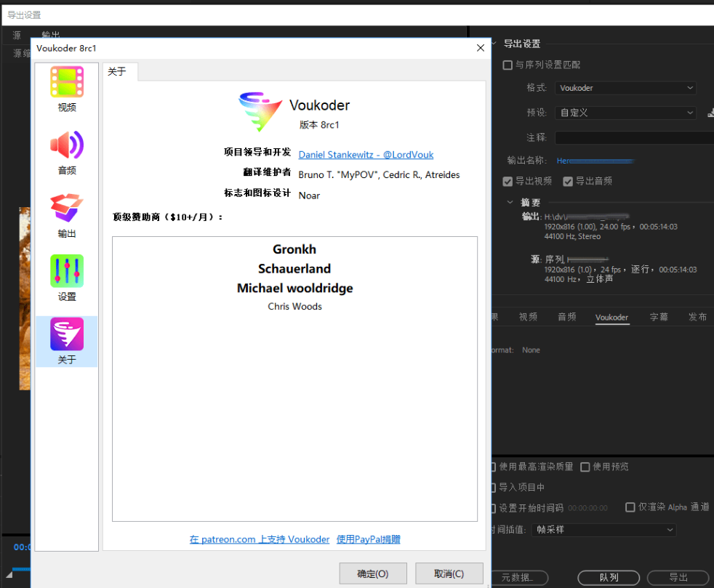Click the Voukoder logo in About page

click(260, 111)
